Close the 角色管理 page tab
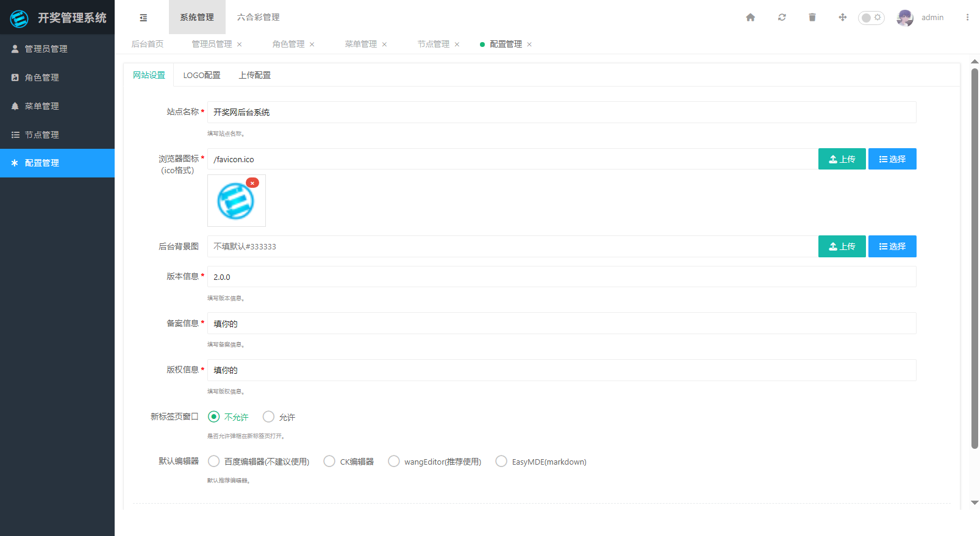 click(x=312, y=45)
